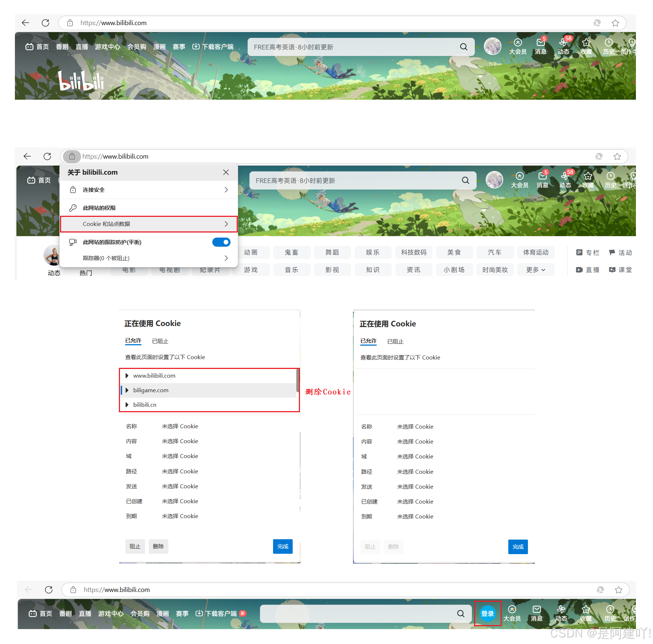
Task: Select the 鬼畜 category button
Action: (x=292, y=253)
